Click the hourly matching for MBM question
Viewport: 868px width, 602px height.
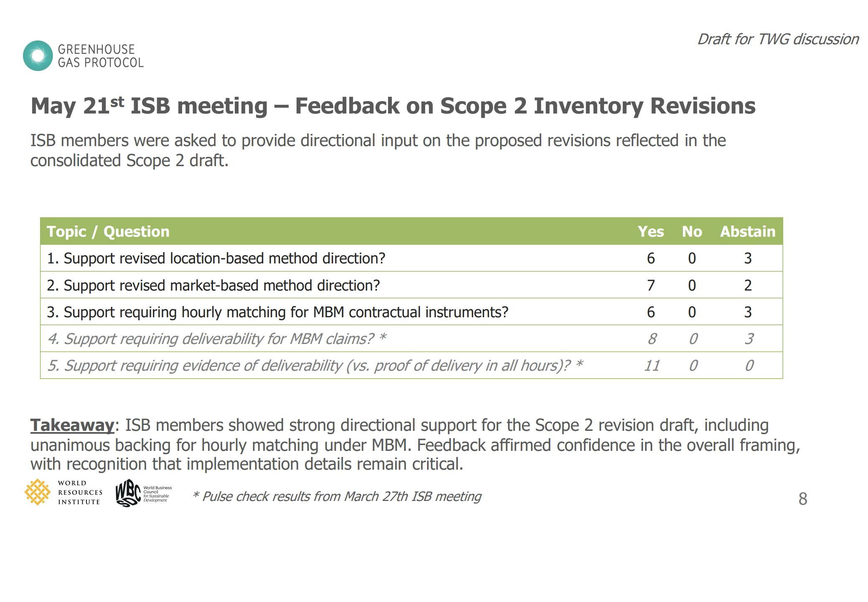pos(277,312)
